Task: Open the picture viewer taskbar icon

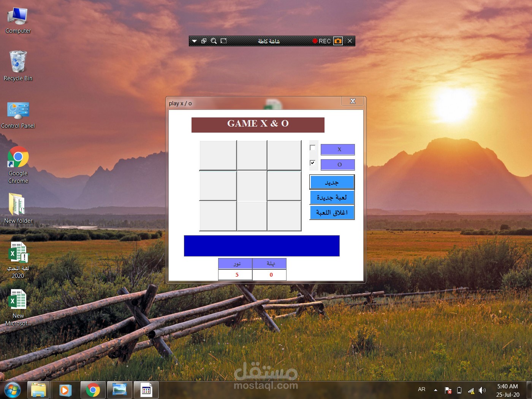Action: click(x=120, y=390)
